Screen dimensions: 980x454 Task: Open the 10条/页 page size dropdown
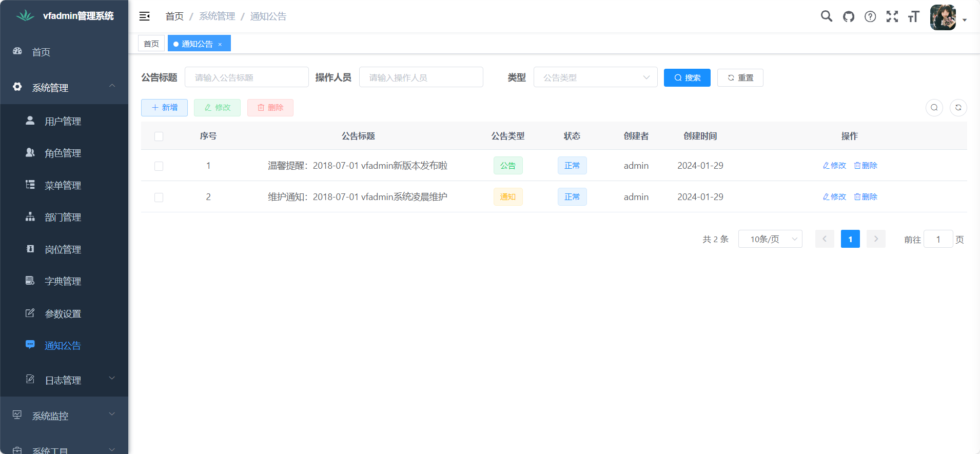coord(770,239)
